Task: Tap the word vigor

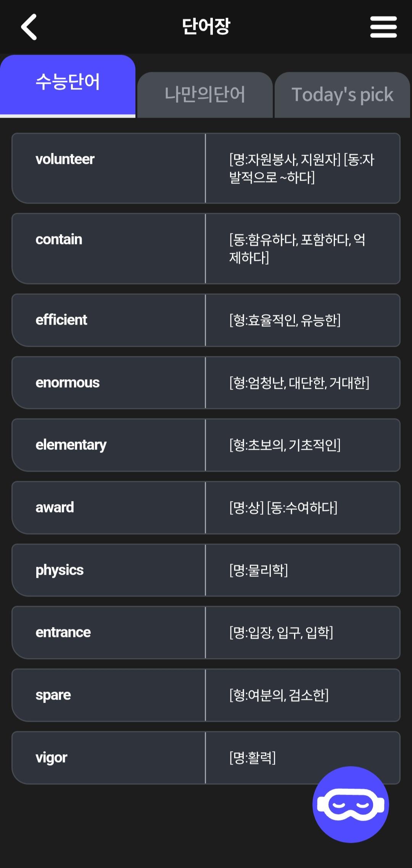Action: point(51,758)
